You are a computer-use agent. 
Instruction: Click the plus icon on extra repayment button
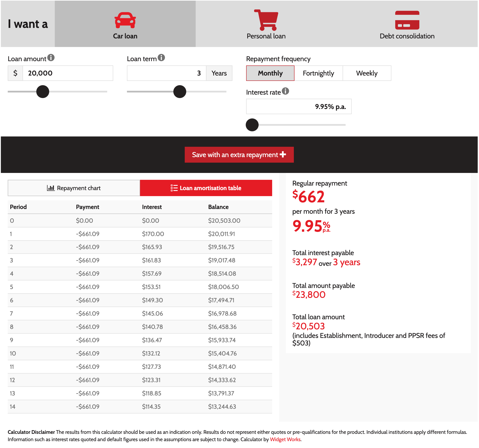[283, 154]
